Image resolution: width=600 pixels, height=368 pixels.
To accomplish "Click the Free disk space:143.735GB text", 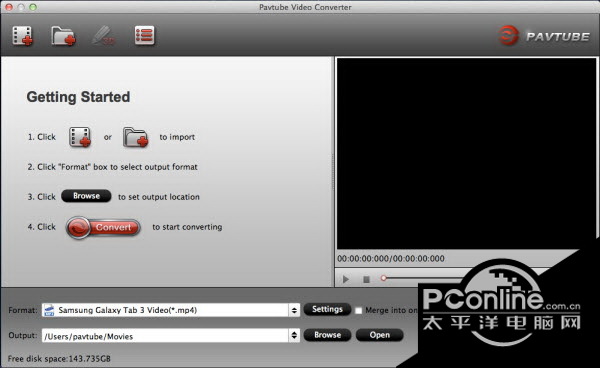I will pyautogui.click(x=59, y=359).
